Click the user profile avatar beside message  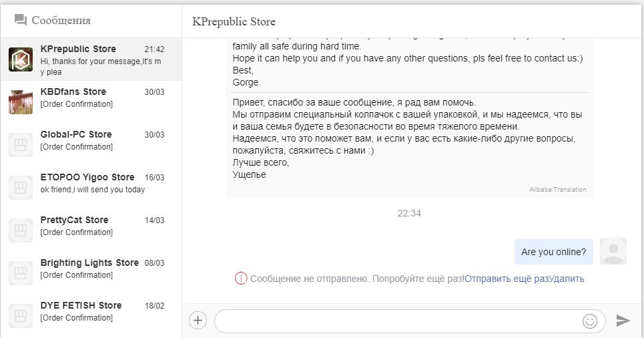[613, 251]
